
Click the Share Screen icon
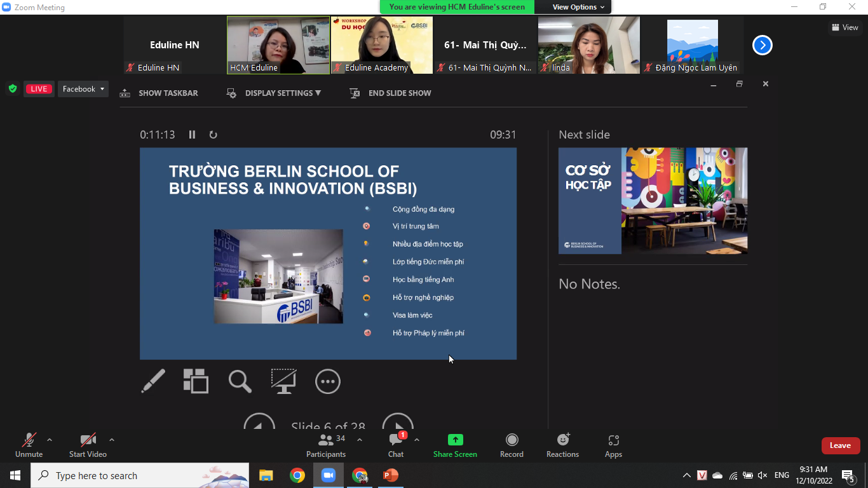pyautogui.click(x=455, y=440)
